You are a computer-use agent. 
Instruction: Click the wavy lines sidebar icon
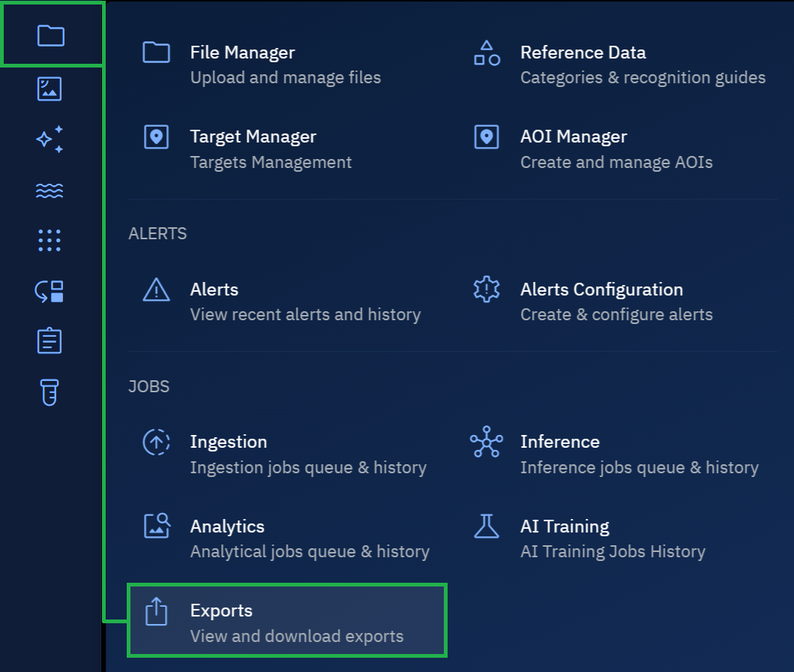pos(49,190)
